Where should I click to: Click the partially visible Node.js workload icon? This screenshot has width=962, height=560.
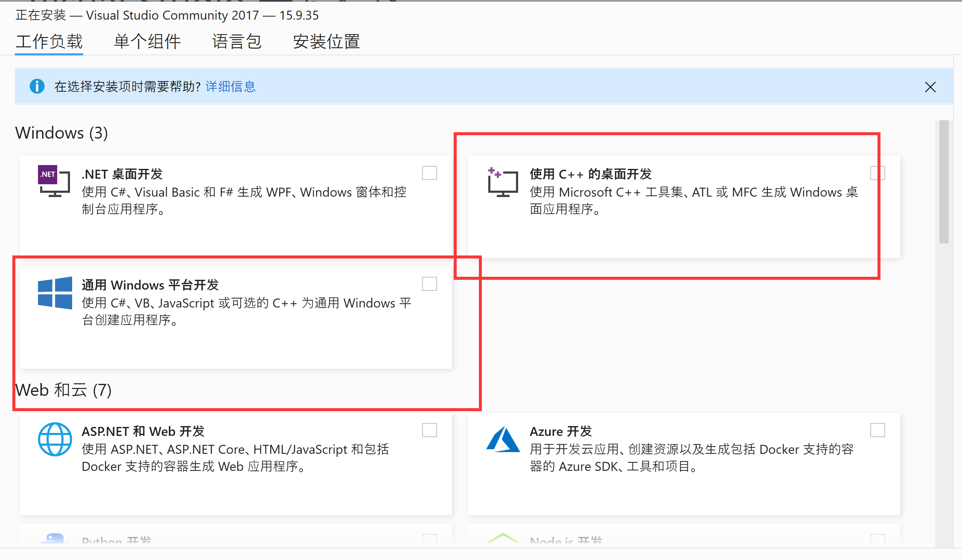pyautogui.click(x=503, y=539)
